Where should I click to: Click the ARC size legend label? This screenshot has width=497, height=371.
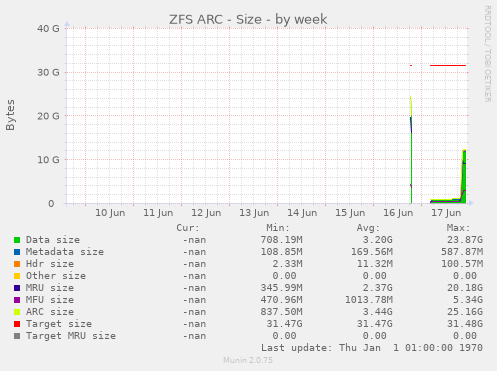point(50,312)
